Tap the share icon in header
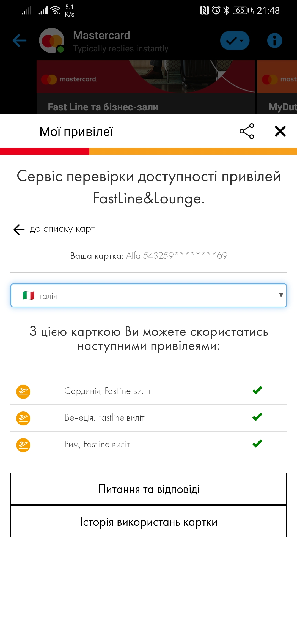Image resolution: width=297 pixels, height=644 pixels. [x=247, y=131]
